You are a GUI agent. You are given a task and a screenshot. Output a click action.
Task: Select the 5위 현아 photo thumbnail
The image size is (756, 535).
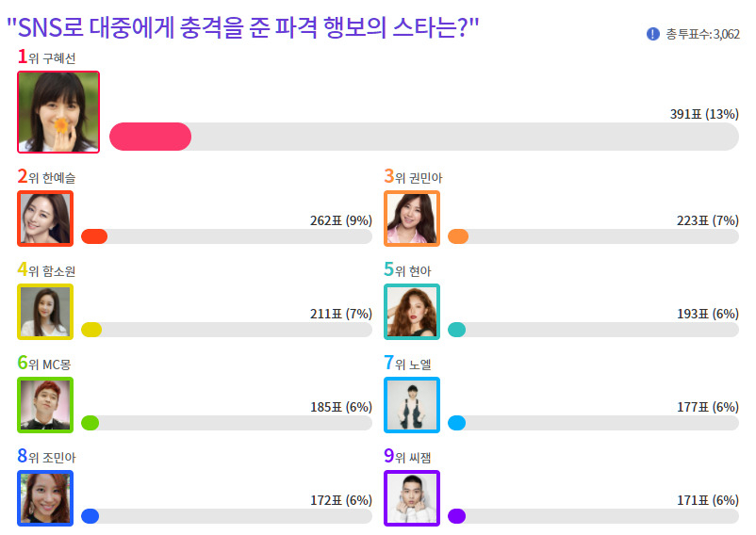coord(412,312)
